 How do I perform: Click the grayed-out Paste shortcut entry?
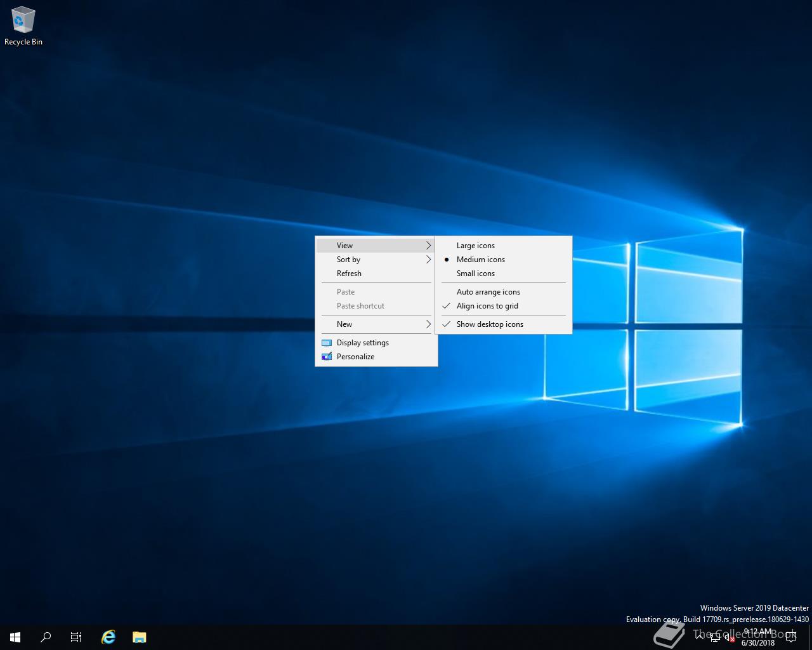376,306
